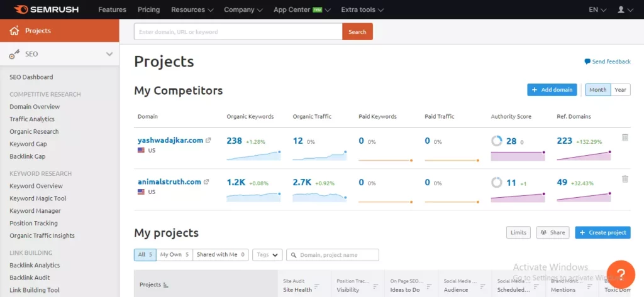644x297 pixels.
Task: Open animalstruth.com external link icon
Action: [206, 181]
